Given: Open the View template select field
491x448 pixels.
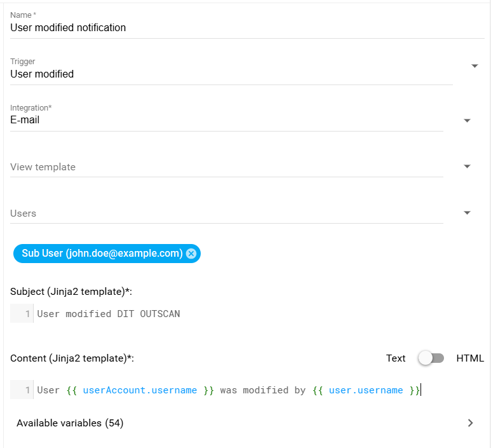Looking at the screenshot, I should point(225,167).
